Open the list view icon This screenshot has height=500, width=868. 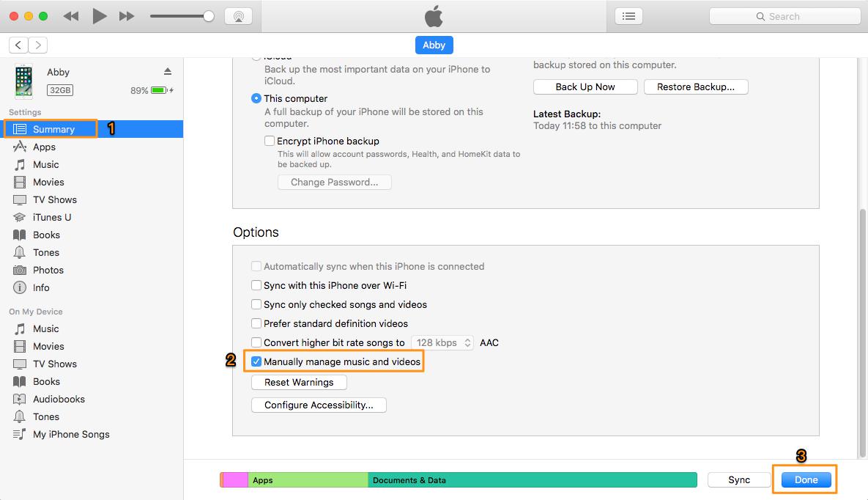pyautogui.click(x=628, y=15)
